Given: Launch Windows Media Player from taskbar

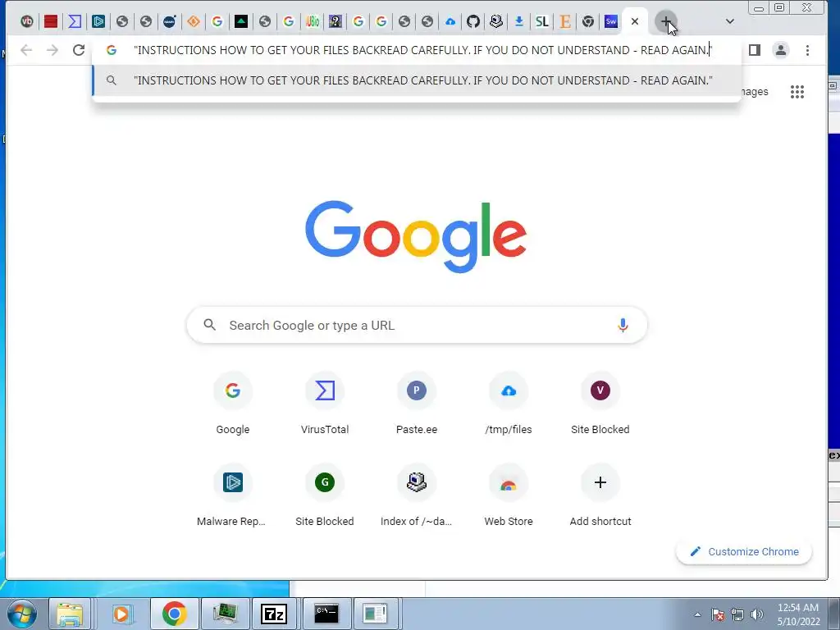Looking at the screenshot, I should coord(121,614).
